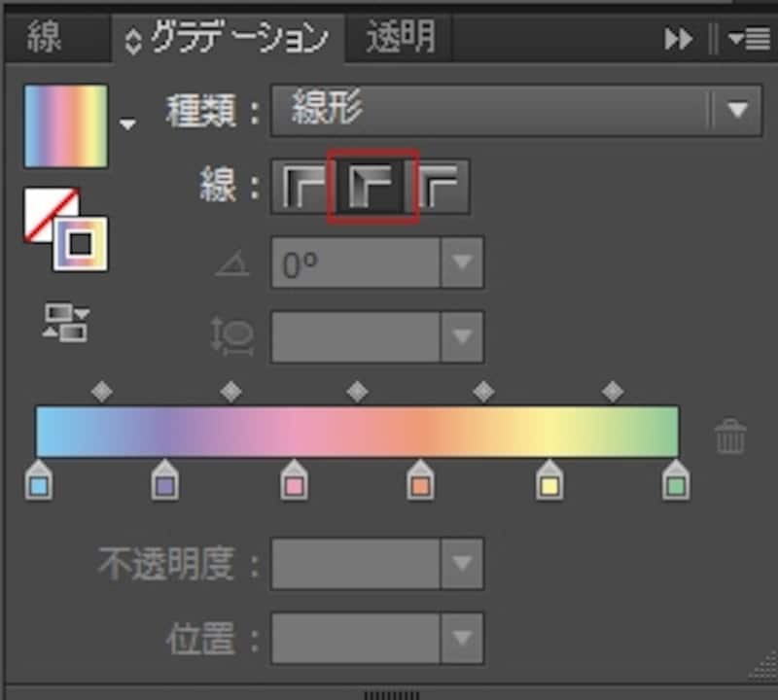Open the 透明 tab
The image size is (778, 700).
400,38
